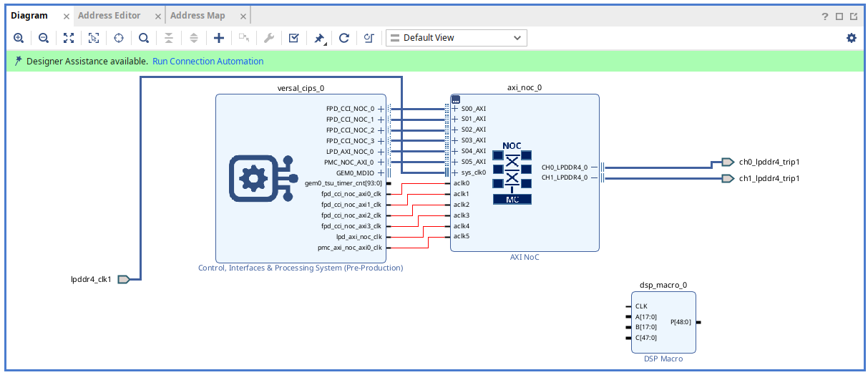Fit the diagram to window with Zoom Fit
868x375 pixels.
coord(69,38)
